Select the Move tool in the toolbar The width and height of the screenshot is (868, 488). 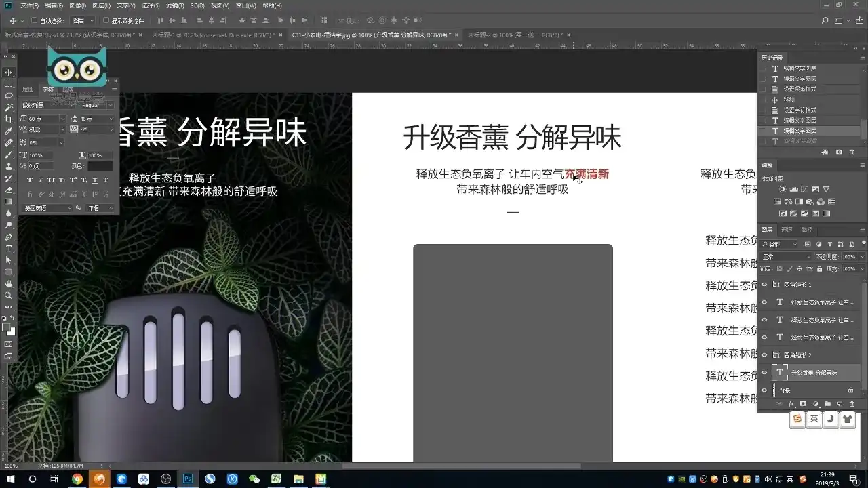click(x=9, y=74)
